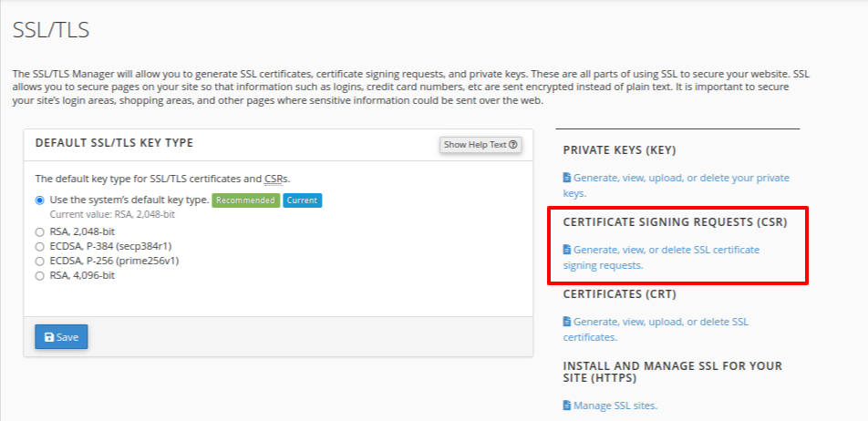Click the document icon next to the signing requests link
This screenshot has width=868, height=421.
click(567, 250)
